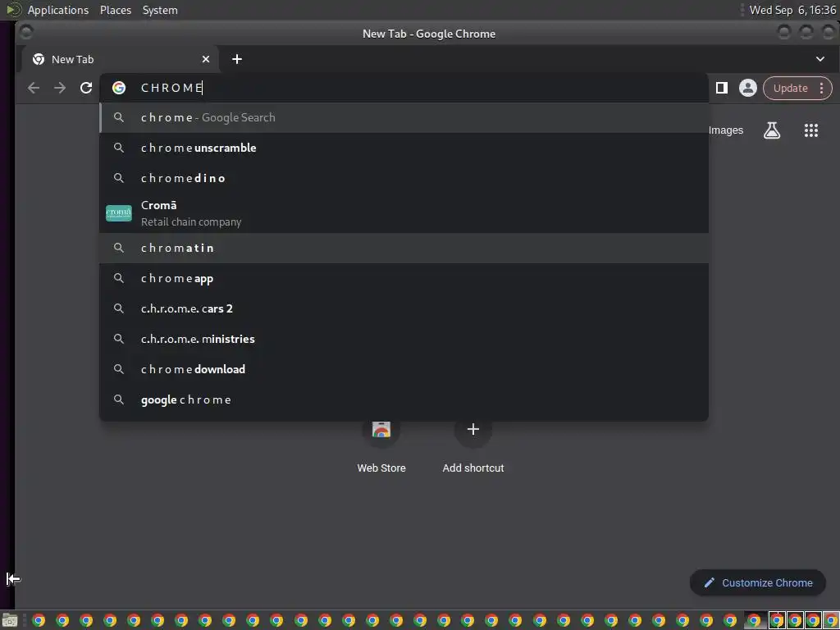Reload the page with the refresh icon
Screen dimensions: 840x630
click(x=86, y=88)
